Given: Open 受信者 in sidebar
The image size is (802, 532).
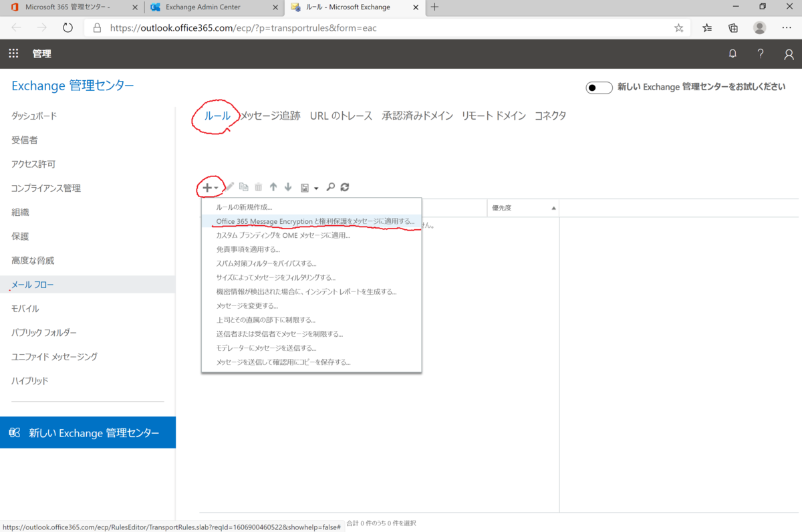Looking at the screenshot, I should click(x=25, y=140).
